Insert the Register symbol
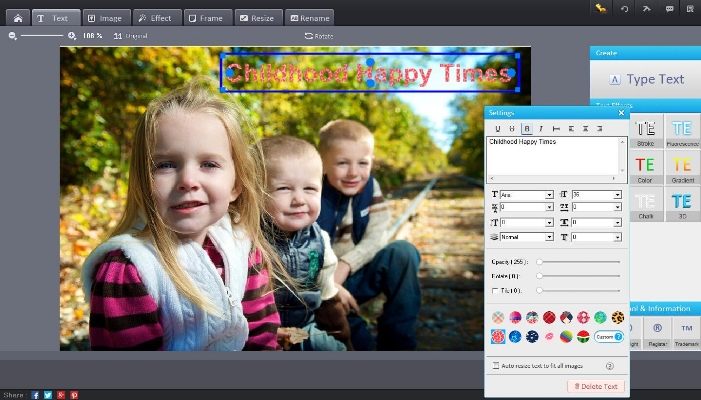Screen dimensions: 701x400 click(x=657, y=333)
